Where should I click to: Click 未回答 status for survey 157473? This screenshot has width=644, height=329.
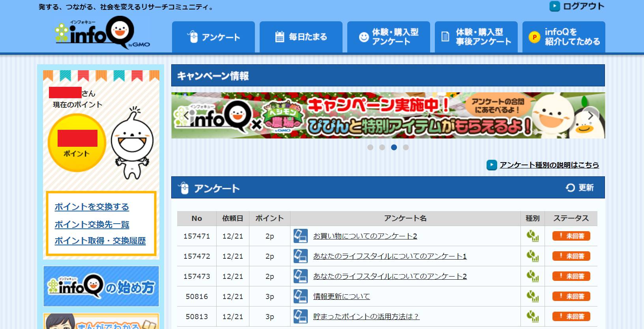tap(571, 276)
